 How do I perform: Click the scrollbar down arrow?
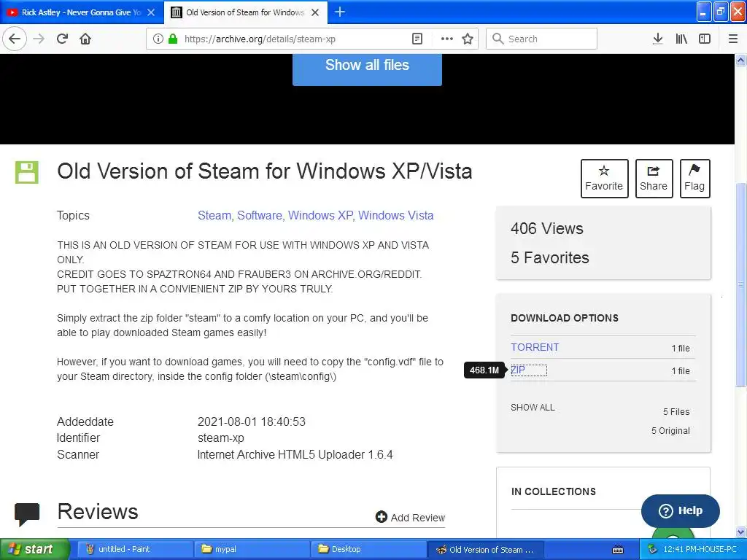(x=740, y=532)
